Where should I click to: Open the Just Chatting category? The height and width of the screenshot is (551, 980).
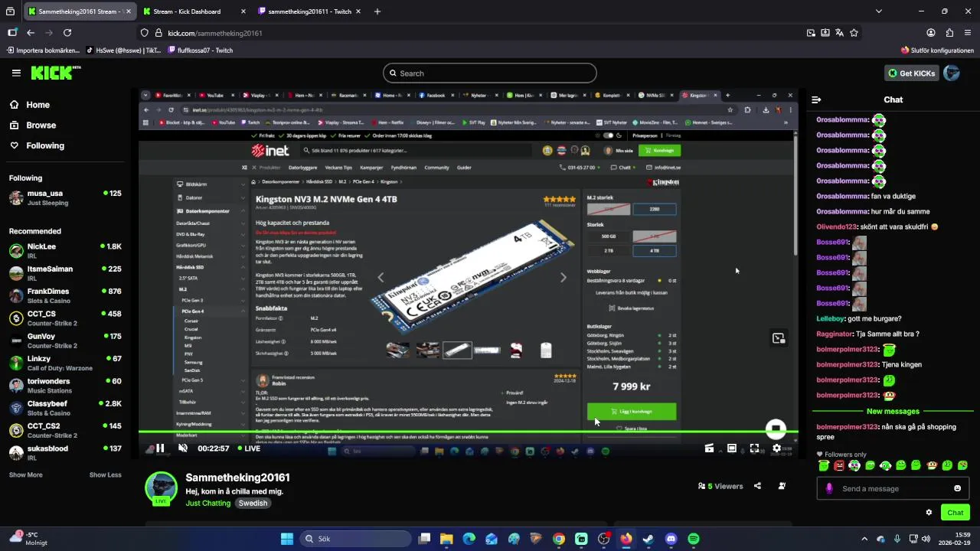point(207,504)
